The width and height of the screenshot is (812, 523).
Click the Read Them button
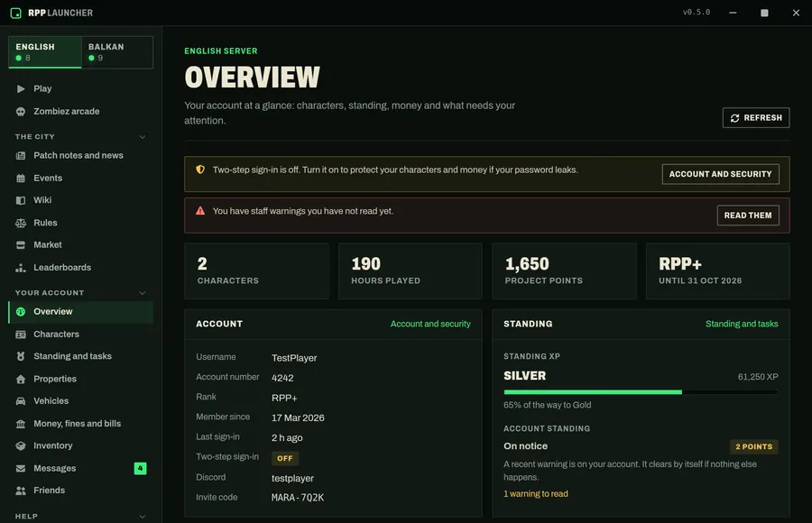coord(748,216)
